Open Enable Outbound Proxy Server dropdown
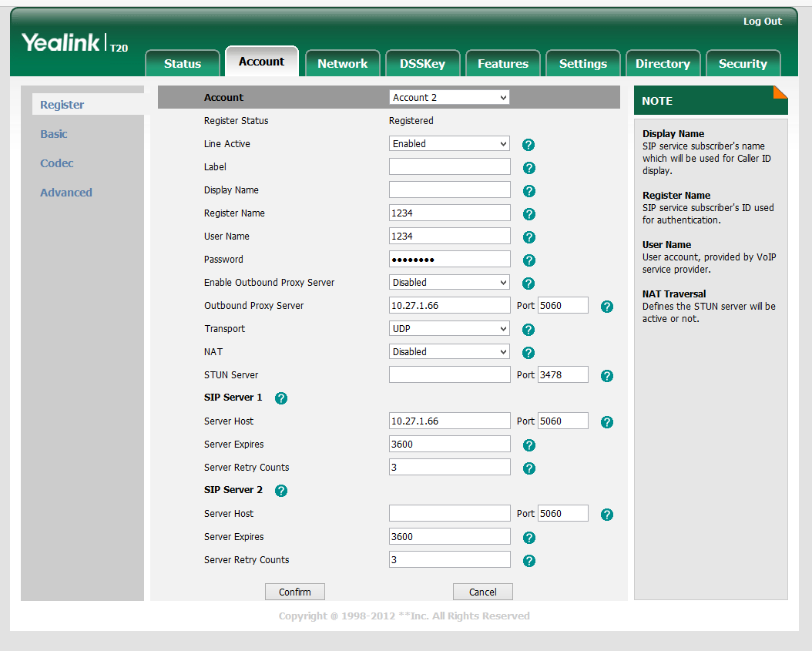The width and height of the screenshot is (812, 651). pos(449,283)
